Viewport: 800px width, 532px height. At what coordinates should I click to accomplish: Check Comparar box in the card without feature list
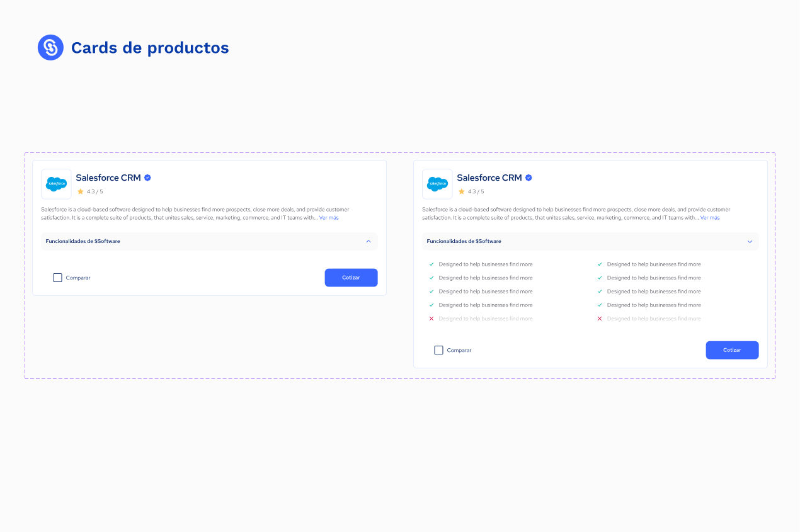(57, 278)
